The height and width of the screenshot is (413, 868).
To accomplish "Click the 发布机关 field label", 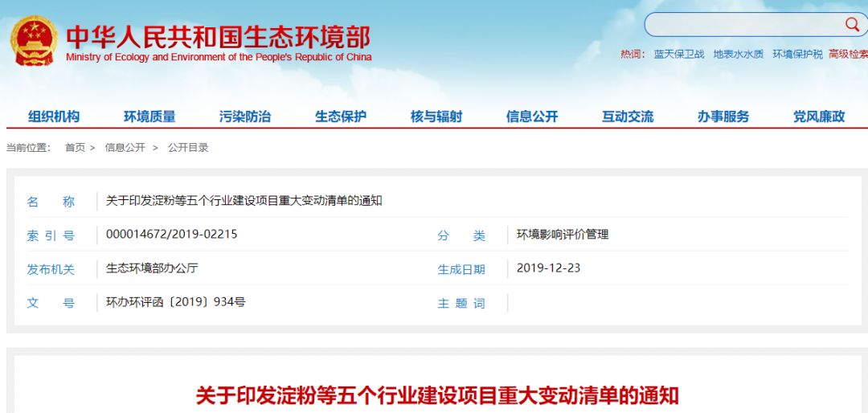I will (51, 270).
